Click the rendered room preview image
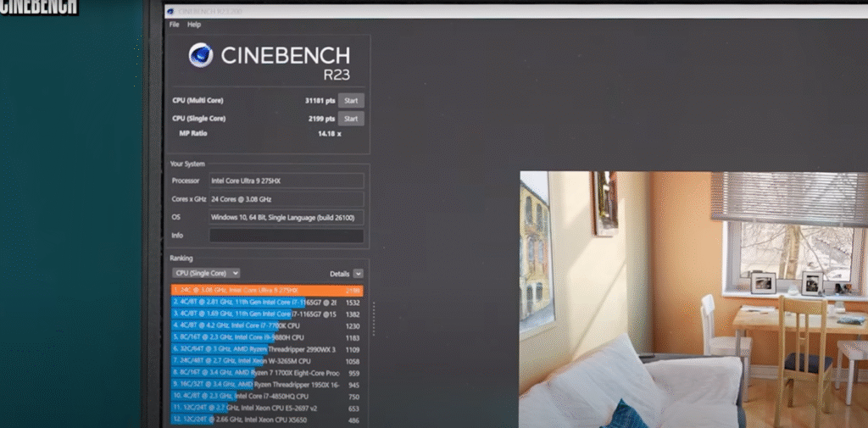Viewport: 868px width, 428px height. [693, 298]
